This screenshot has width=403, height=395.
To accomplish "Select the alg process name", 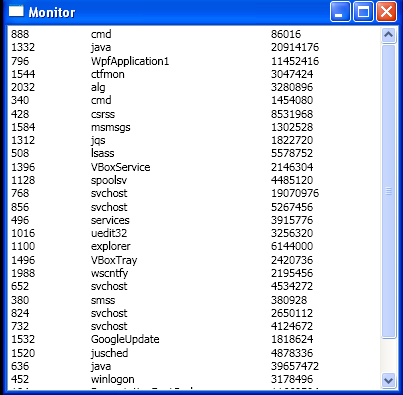I will pos(98,87).
